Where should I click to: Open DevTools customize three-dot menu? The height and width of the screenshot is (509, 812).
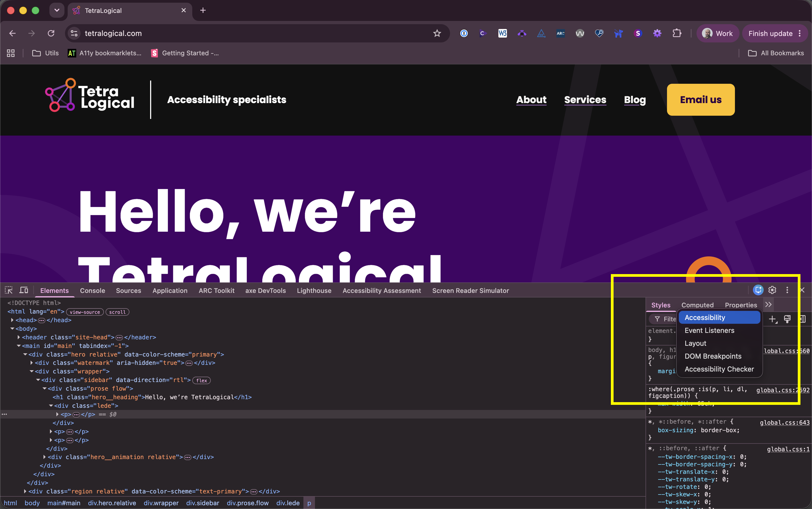(x=787, y=290)
